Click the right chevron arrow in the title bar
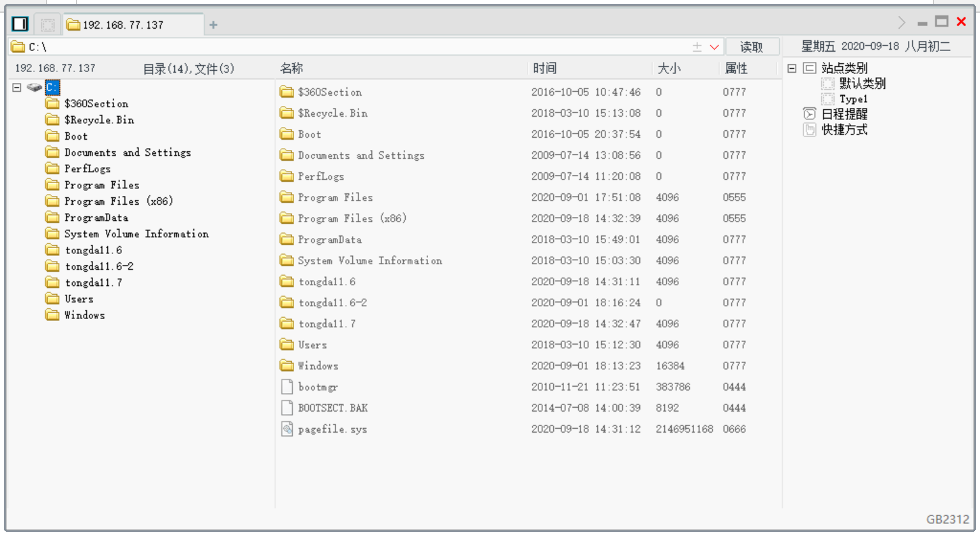980x536 pixels. pyautogui.click(x=902, y=23)
